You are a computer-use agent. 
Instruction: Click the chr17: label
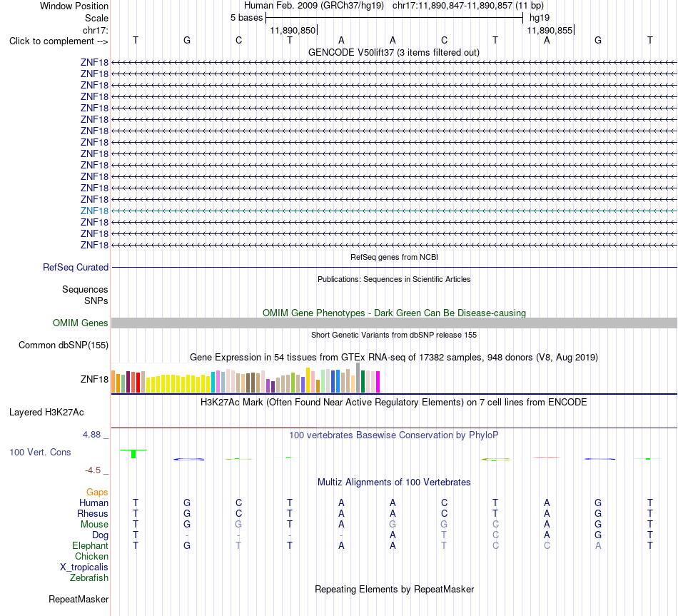(95, 30)
